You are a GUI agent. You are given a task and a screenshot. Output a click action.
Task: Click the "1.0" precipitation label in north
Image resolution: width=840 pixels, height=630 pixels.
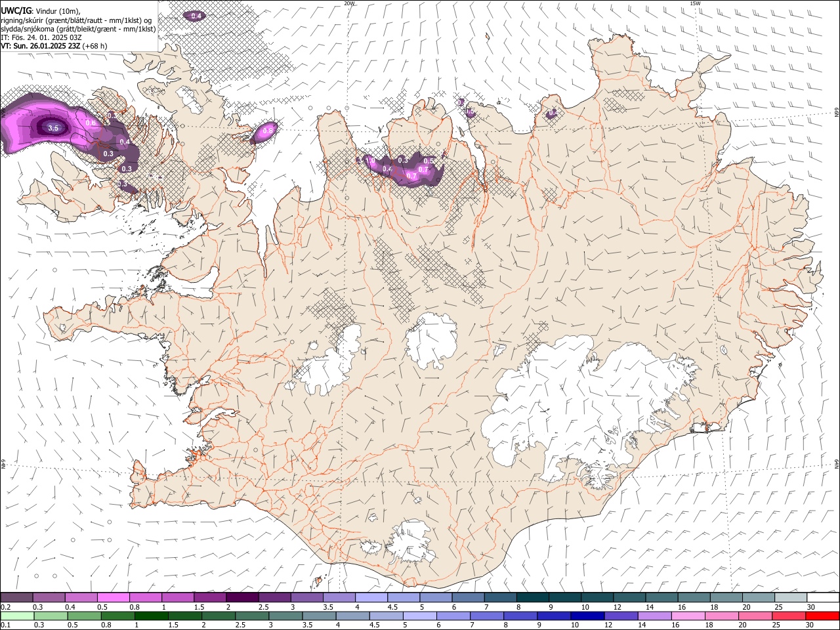370,160
